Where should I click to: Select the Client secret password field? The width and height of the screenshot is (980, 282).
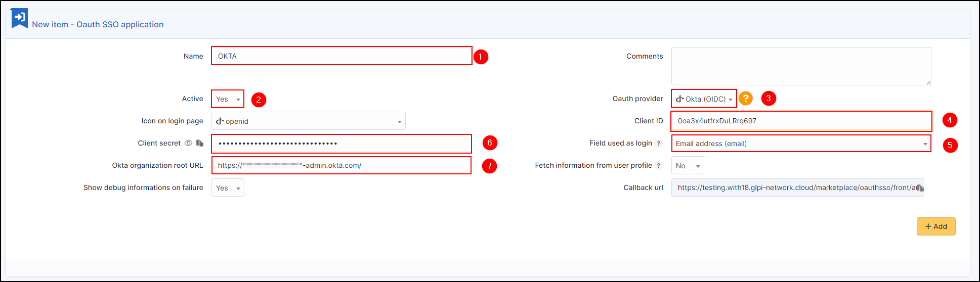(342, 144)
